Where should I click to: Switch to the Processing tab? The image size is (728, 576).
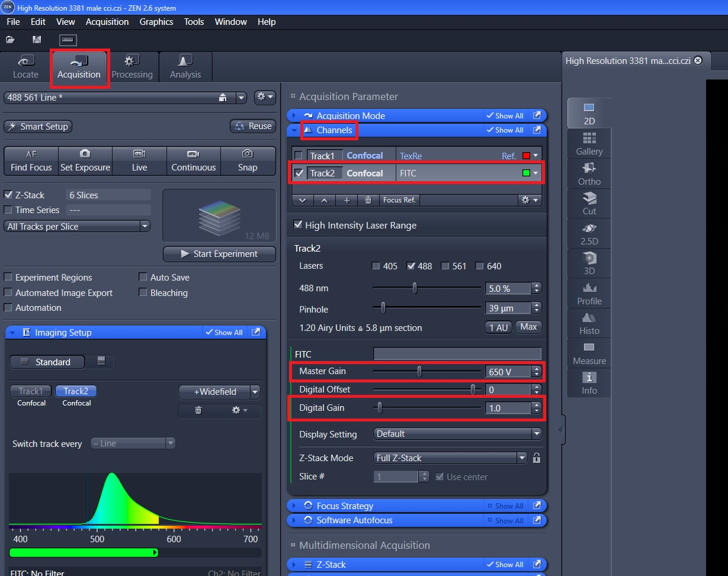tap(132, 66)
